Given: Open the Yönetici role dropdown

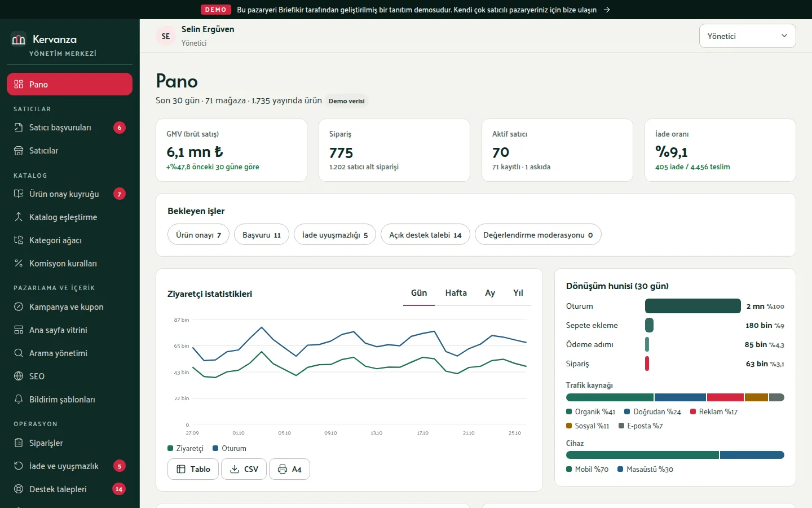Looking at the screenshot, I should pos(747,36).
